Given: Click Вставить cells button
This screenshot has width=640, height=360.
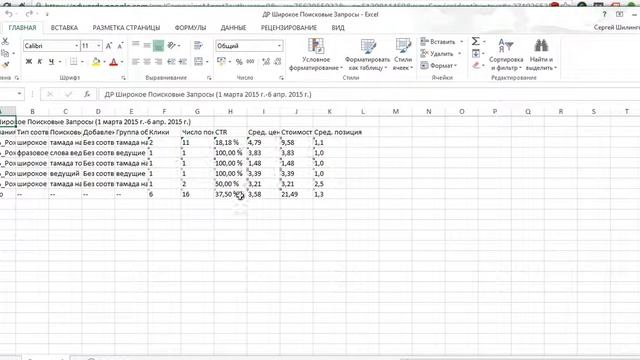Looking at the screenshot, I should click(x=442, y=42).
